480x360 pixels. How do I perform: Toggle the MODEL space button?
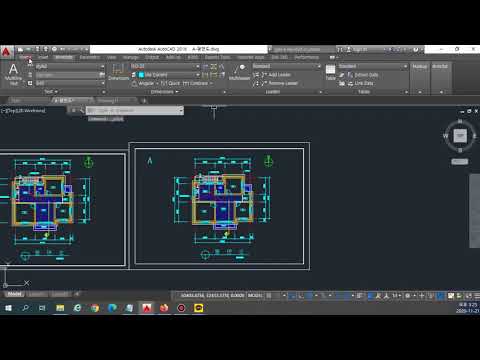click(255, 295)
